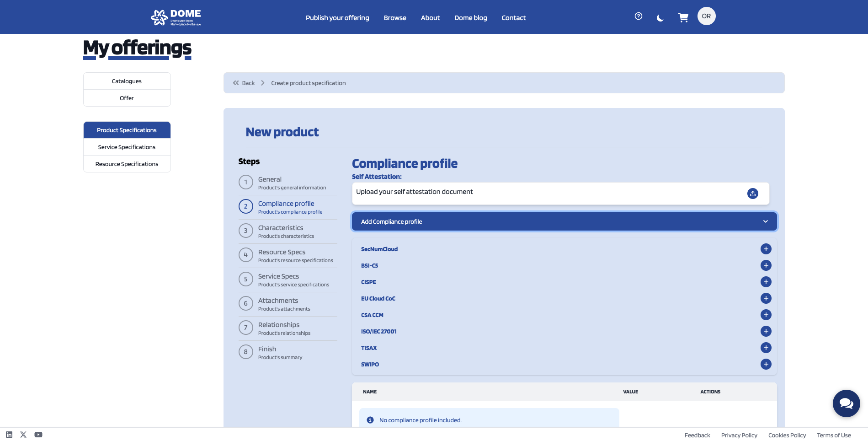The height and width of the screenshot is (441, 868).
Task: Click the Publish your offering link
Action: click(337, 18)
